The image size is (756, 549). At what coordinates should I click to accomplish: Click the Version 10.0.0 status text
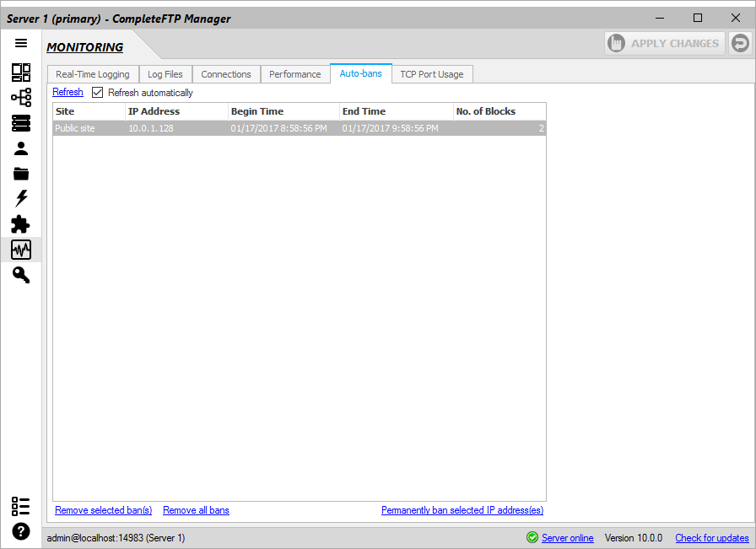tap(634, 538)
